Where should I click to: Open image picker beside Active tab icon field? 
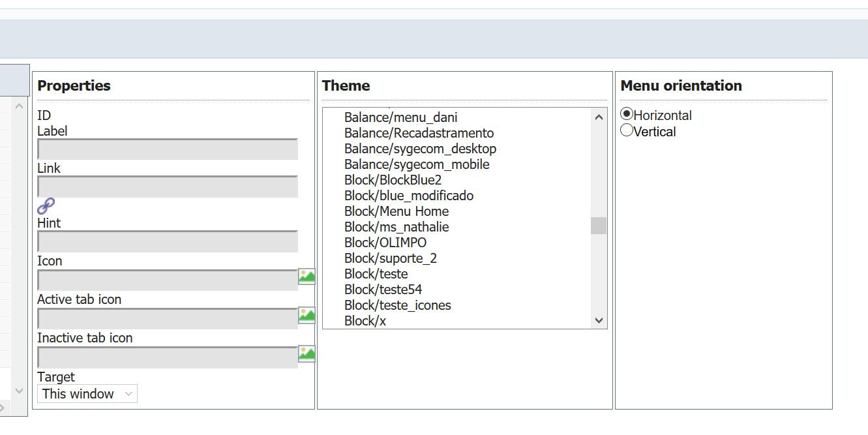point(307,315)
